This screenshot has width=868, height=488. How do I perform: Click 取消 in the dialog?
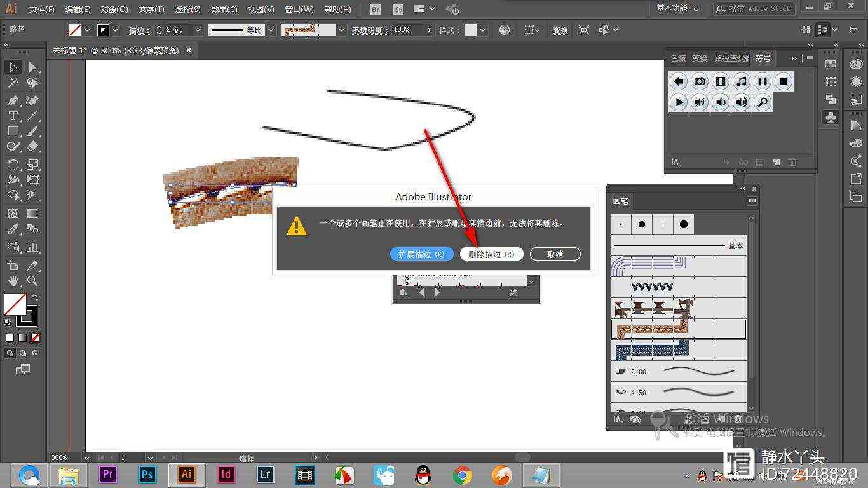pyautogui.click(x=555, y=254)
